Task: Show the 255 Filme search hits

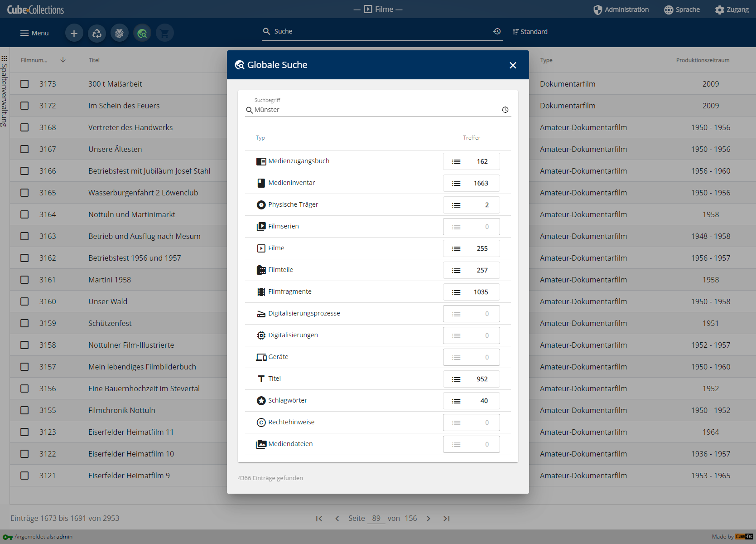Action: pos(471,248)
